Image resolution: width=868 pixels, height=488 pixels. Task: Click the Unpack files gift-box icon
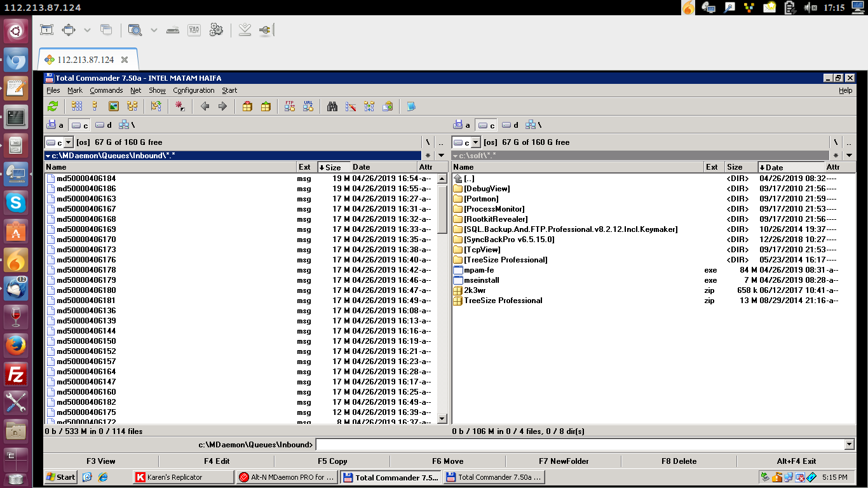click(x=266, y=106)
